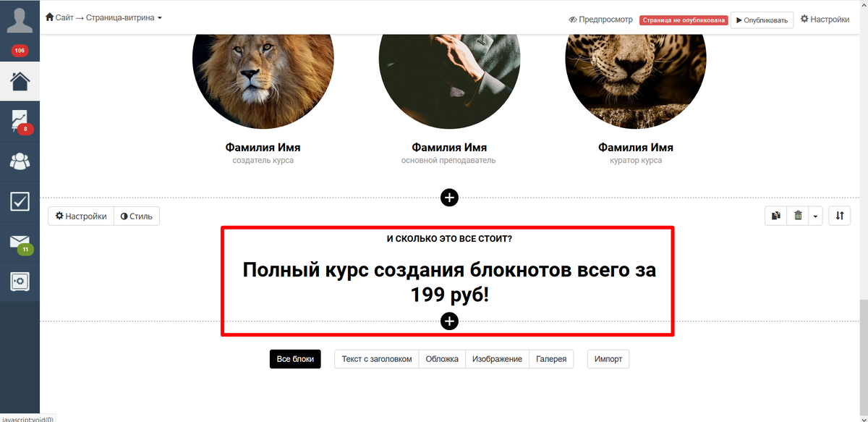868x422 pixels.
Task: Open the analytics chart sidebar icon
Action: (x=20, y=120)
